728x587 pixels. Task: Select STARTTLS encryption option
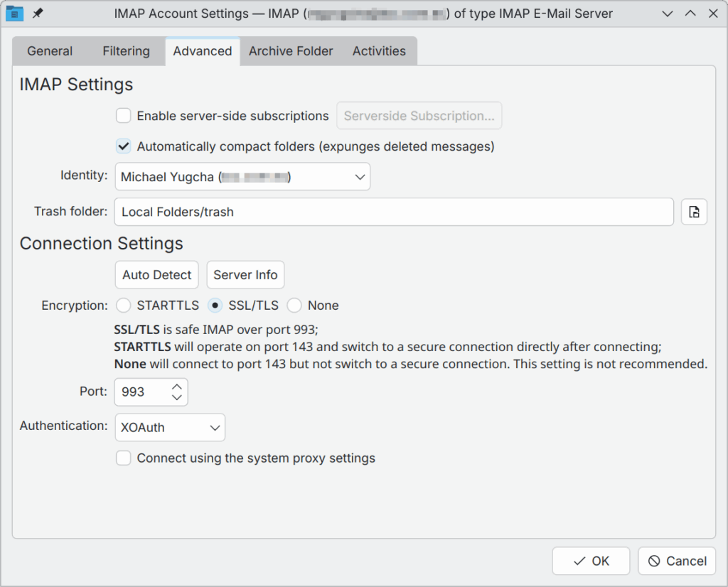pyautogui.click(x=124, y=306)
